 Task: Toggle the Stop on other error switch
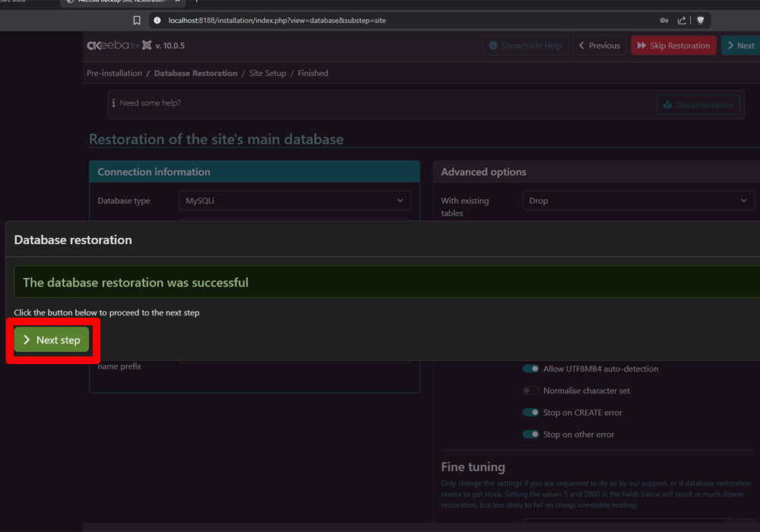click(530, 435)
